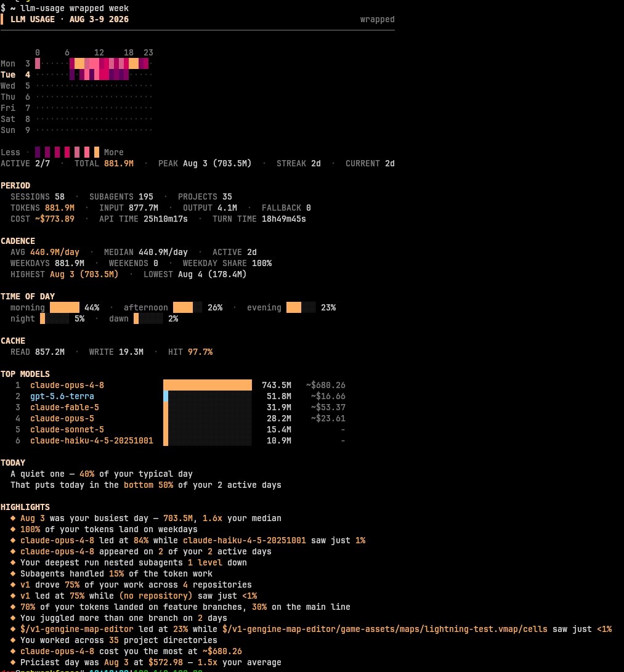Screen dimensions: 624x672
Task: Click the night 5% usage bar
Action: (x=55, y=319)
